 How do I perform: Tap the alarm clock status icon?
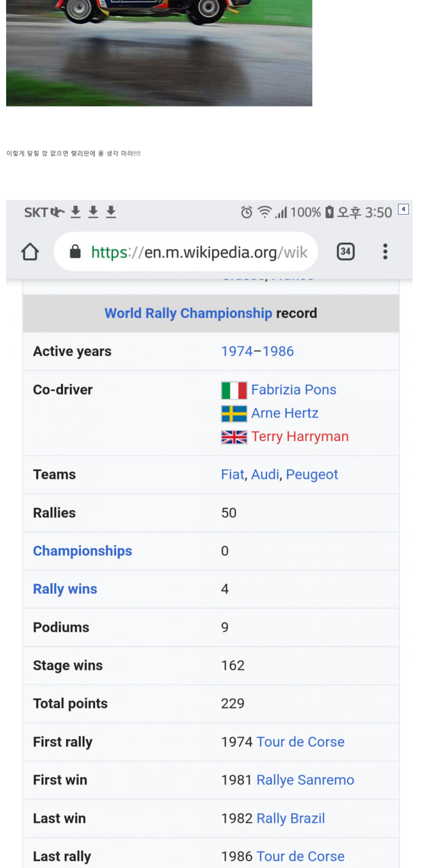[247, 212]
